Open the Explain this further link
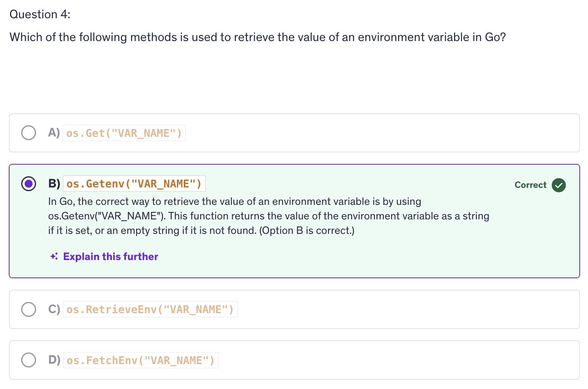588x389 pixels. pos(110,257)
